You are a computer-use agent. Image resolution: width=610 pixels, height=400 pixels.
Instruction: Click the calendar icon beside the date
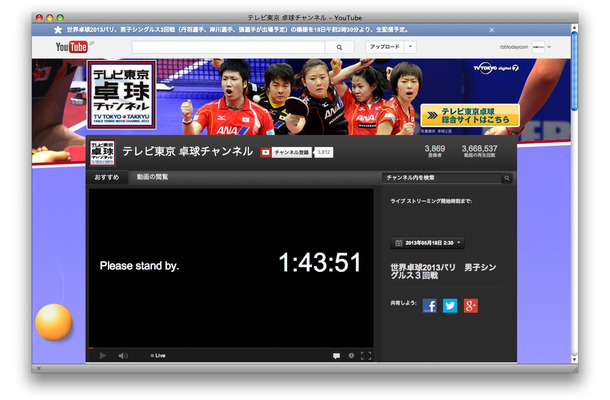pyautogui.click(x=398, y=243)
